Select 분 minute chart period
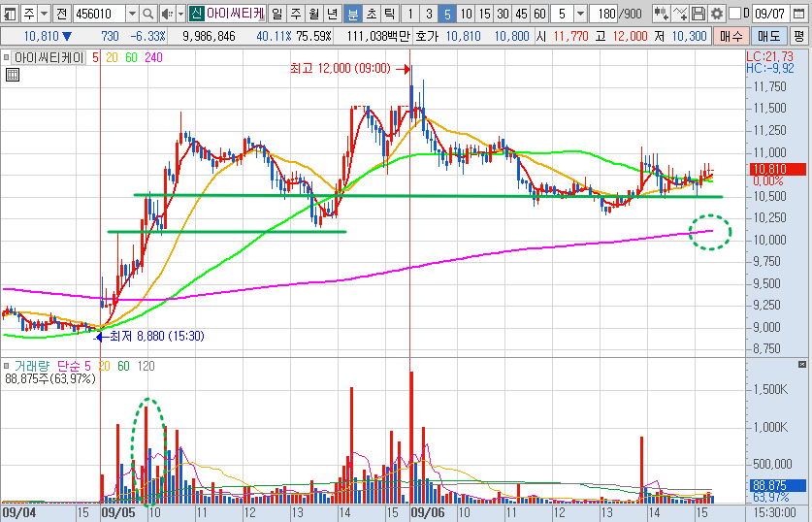Image resolution: width=812 pixels, height=522 pixels. coord(353,14)
